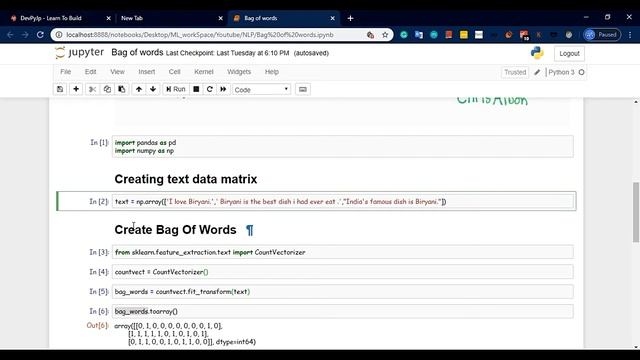Open the View menu
The width and height of the screenshot is (640, 360).
(x=117, y=72)
